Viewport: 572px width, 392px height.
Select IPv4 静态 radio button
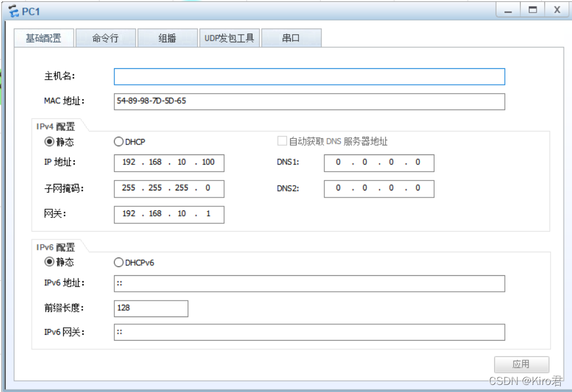(50, 141)
